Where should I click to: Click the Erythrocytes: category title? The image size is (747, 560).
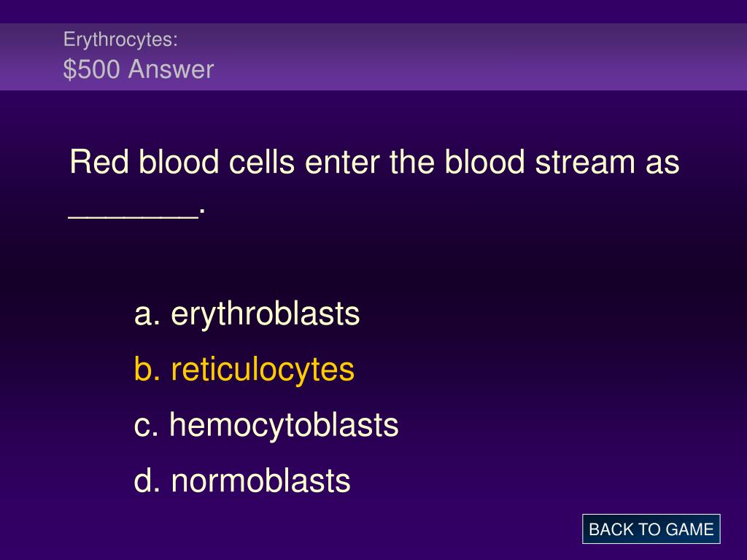pyautogui.click(x=120, y=39)
